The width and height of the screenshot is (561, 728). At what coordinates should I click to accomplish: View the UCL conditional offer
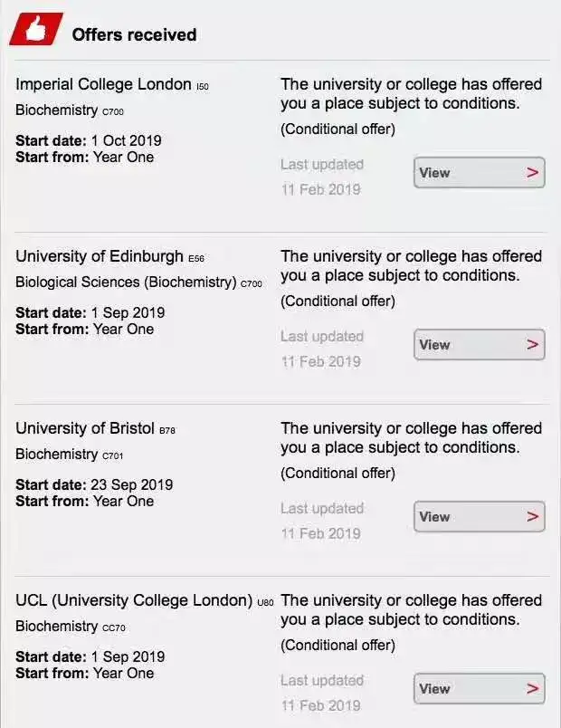tap(478, 688)
